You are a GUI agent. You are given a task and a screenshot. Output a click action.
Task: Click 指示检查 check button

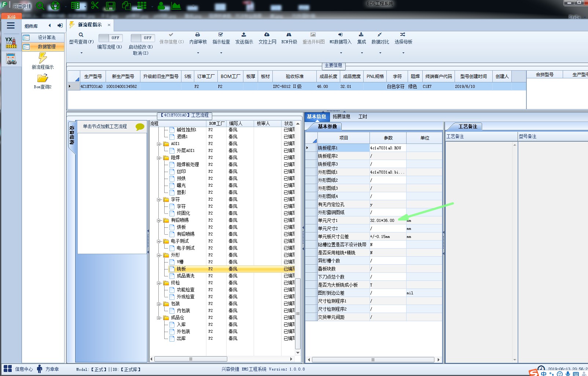(x=221, y=38)
